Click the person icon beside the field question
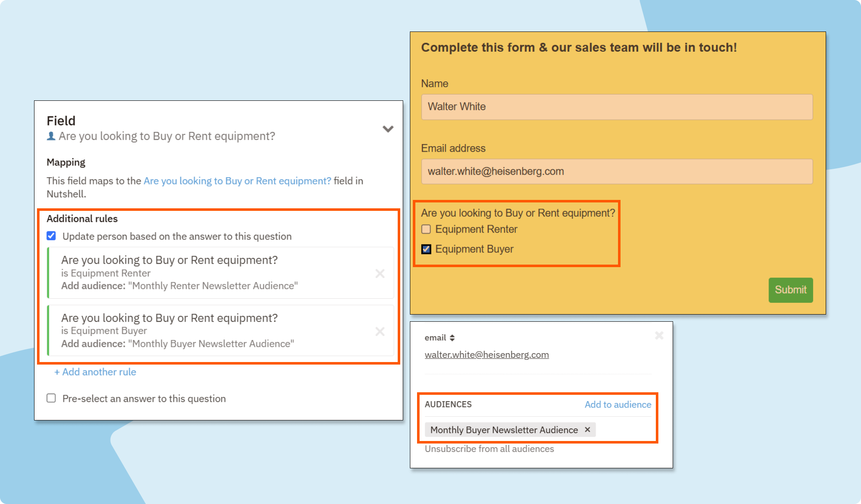Screen dimensions: 861x504 pos(50,135)
